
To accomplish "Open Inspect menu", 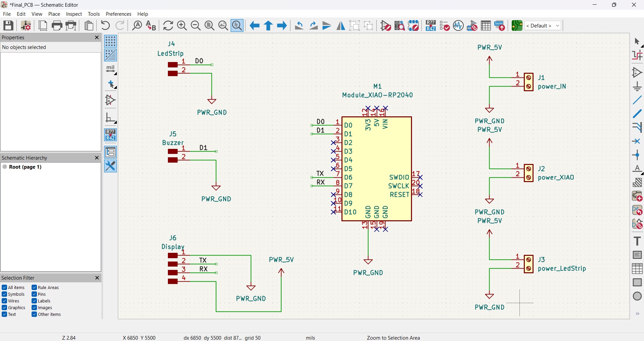I will click(74, 14).
